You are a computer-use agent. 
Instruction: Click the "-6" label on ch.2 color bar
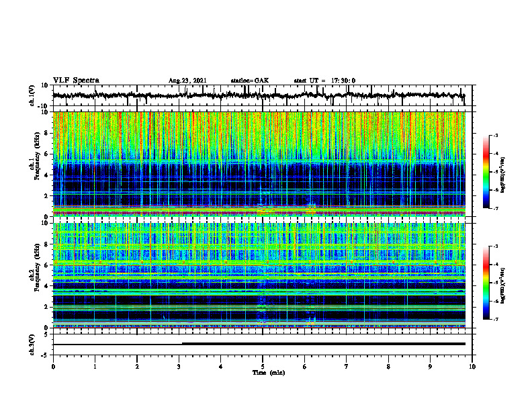pos(495,301)
